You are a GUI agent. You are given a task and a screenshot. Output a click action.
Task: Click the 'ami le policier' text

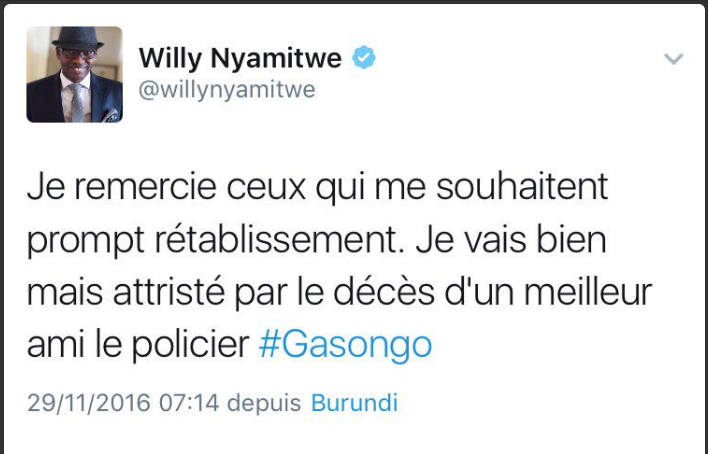(138, 346)
